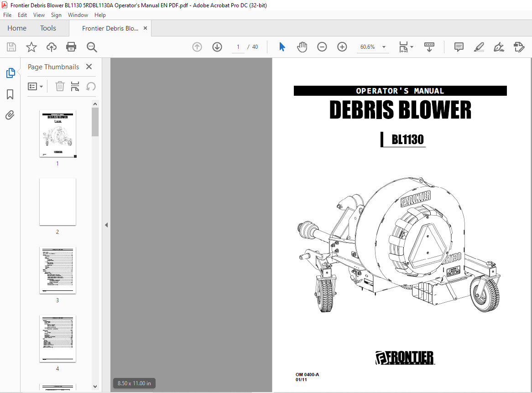Open the View menu
Screen dimensions: 532x393
pos(39,15)
